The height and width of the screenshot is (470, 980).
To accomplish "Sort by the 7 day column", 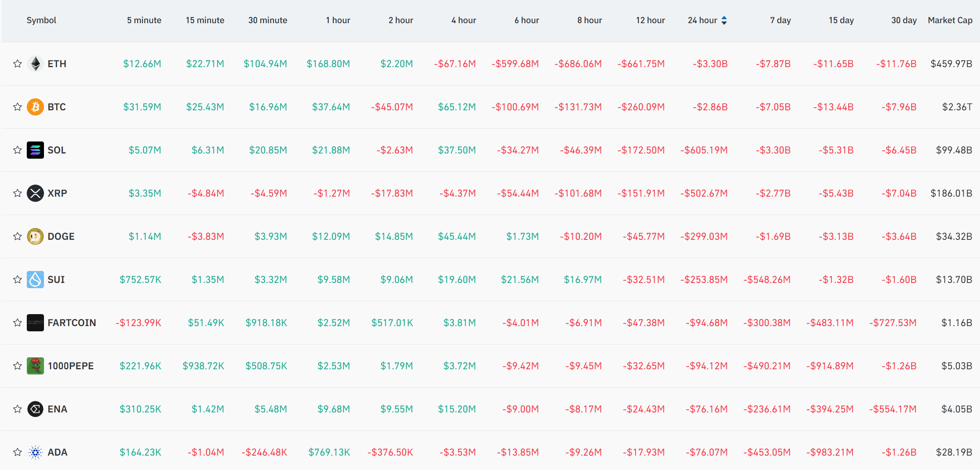I will click(780, 20).
